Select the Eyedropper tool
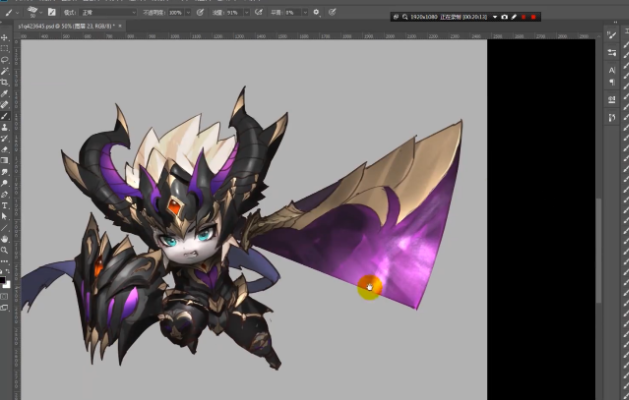Screen dimensions: 629x400 (x=4, y=93)
